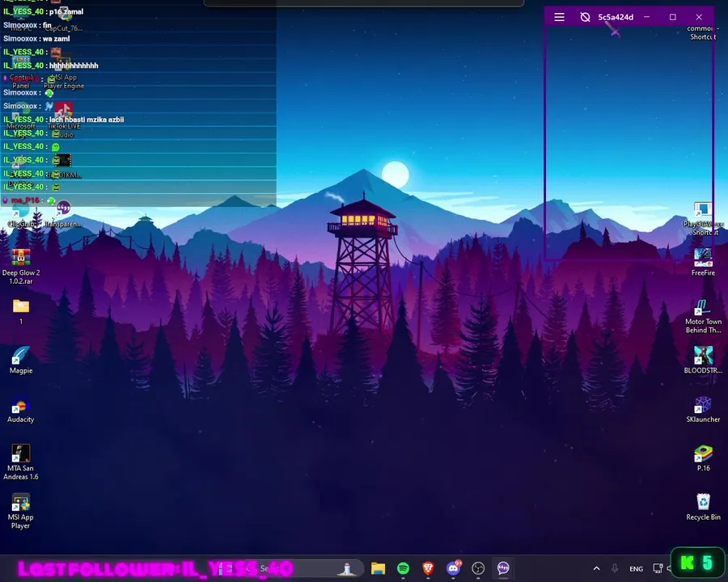The width and height of the screenshot is (728, 582).
Task: Select the common - Shortcut desktop icon
Action: 703,32
